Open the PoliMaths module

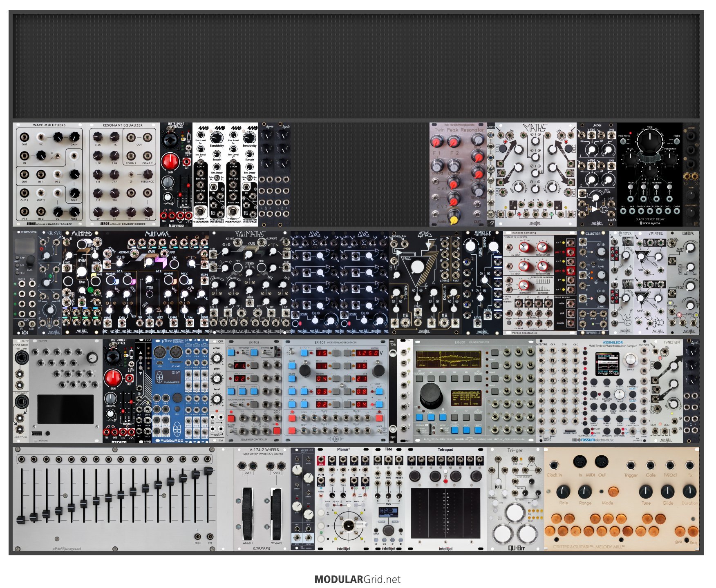tap(250, 283)
